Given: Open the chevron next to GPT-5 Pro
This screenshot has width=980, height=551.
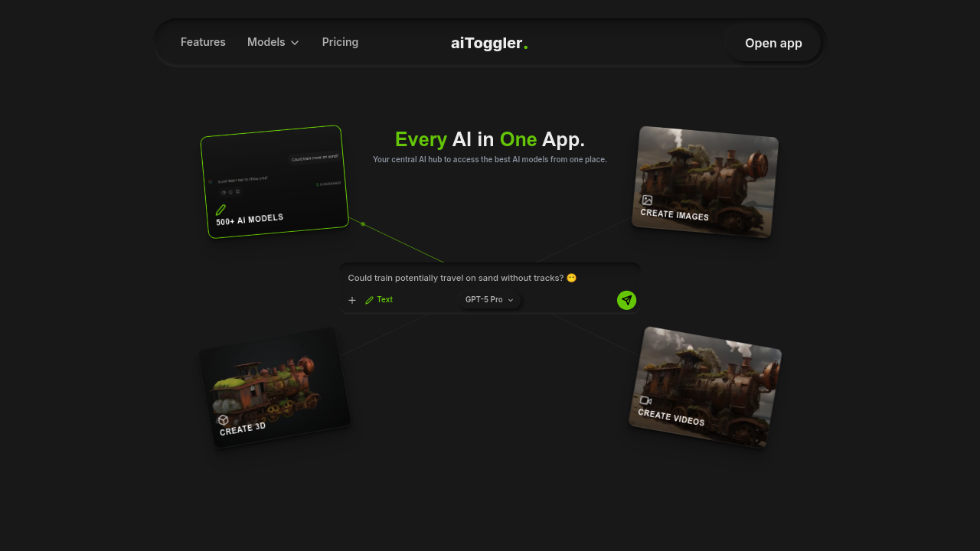Looking at the screenshot, I should point(510,300).
